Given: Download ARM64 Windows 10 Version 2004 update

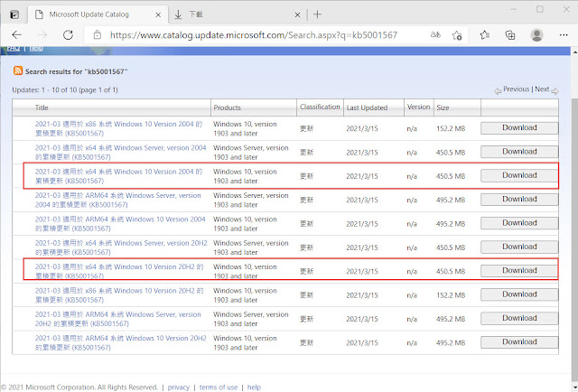Looking at the screenshot, I should pyautogui.click(x=519, y=223).
